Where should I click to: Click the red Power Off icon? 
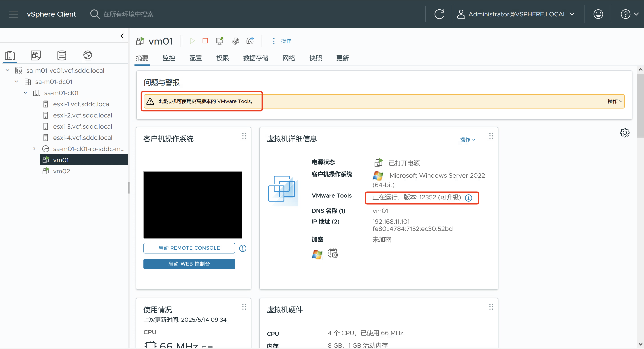pos(205,41)
